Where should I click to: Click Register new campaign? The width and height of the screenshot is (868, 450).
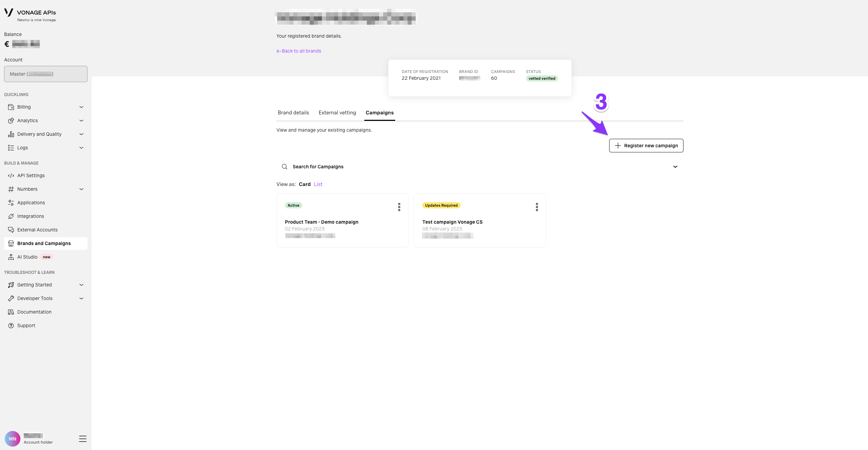pyautogui.click(x=645, y=145)
